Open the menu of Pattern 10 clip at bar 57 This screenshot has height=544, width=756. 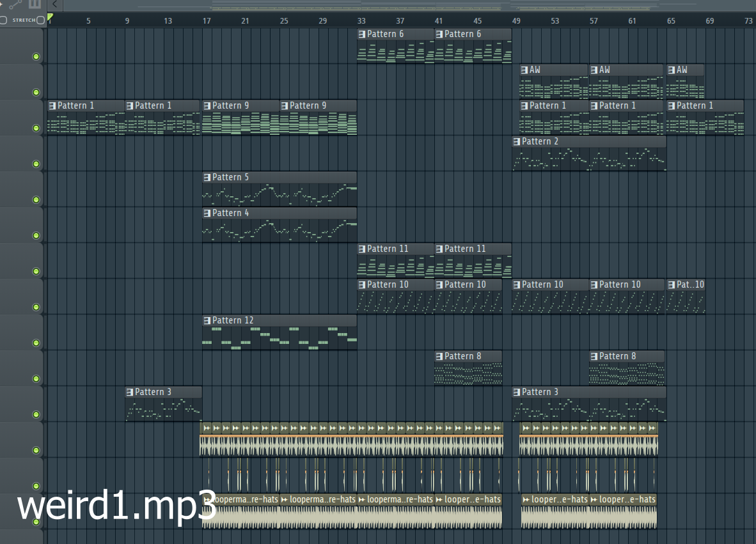pos(594,284)
